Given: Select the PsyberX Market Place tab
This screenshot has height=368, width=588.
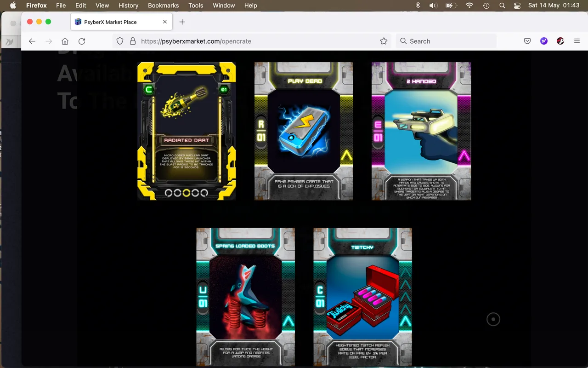Looking at the screenshot, I should (122, 22).
